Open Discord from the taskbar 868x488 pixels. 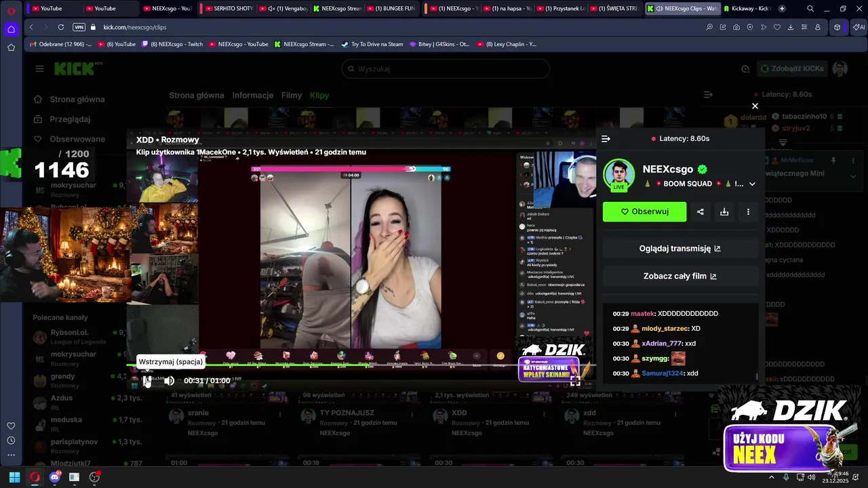pyautogui.click(x=55, y=477)
